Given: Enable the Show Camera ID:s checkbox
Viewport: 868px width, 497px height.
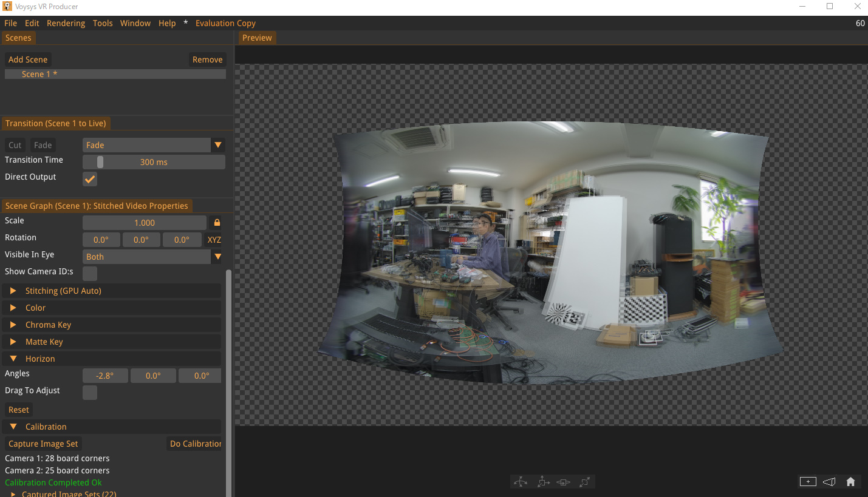Looking at the screenshot, I should (x=90, y=273).
